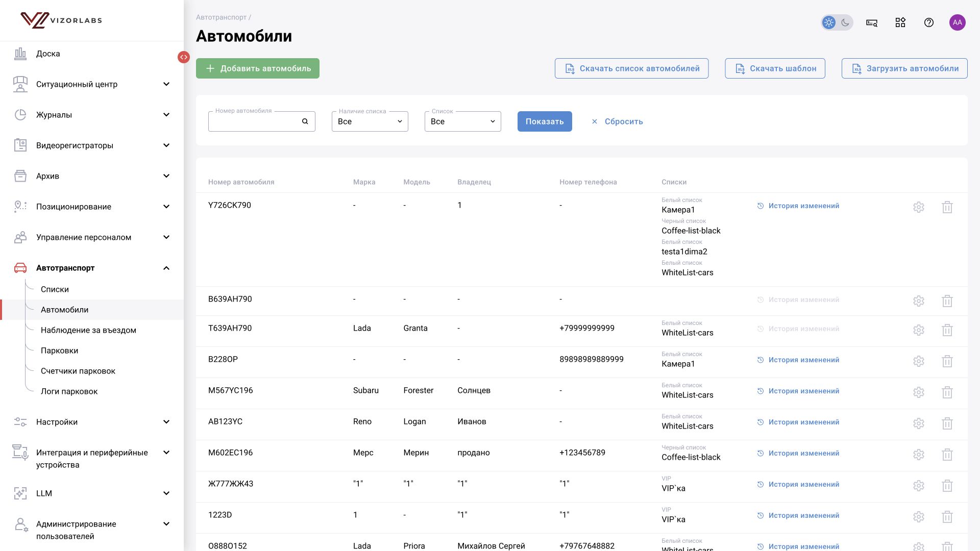Delete car AB123YC with the trash icon
This screenshot has height=551, width=980.
point(947,423)
